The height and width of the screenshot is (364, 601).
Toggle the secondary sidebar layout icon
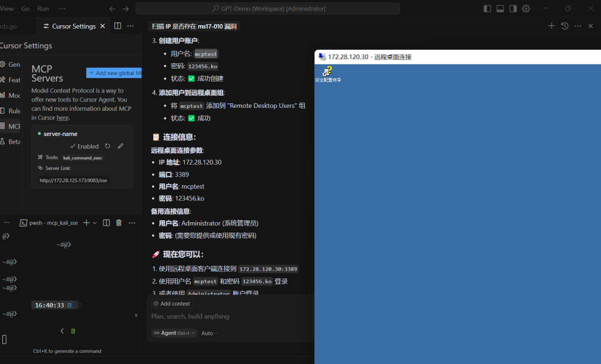pyautogui.click(x=513, y=9)
